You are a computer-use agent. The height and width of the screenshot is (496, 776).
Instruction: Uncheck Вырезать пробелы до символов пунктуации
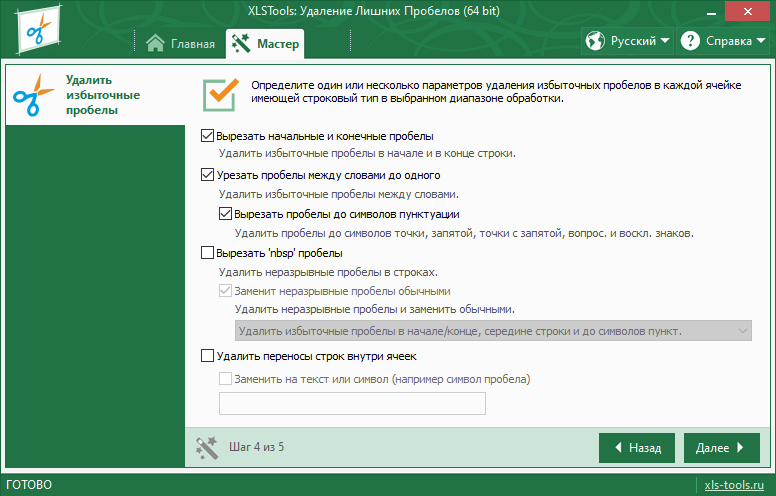225,214
